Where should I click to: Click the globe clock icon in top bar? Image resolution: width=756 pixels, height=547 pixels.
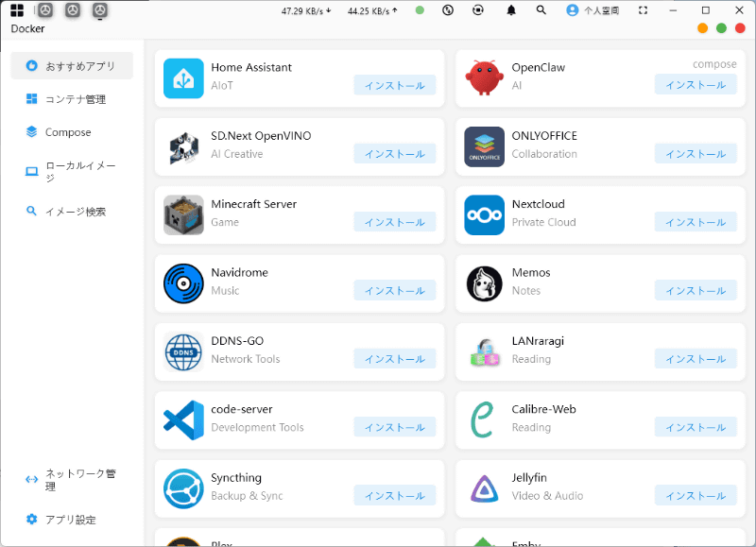(x=448, y=10)
